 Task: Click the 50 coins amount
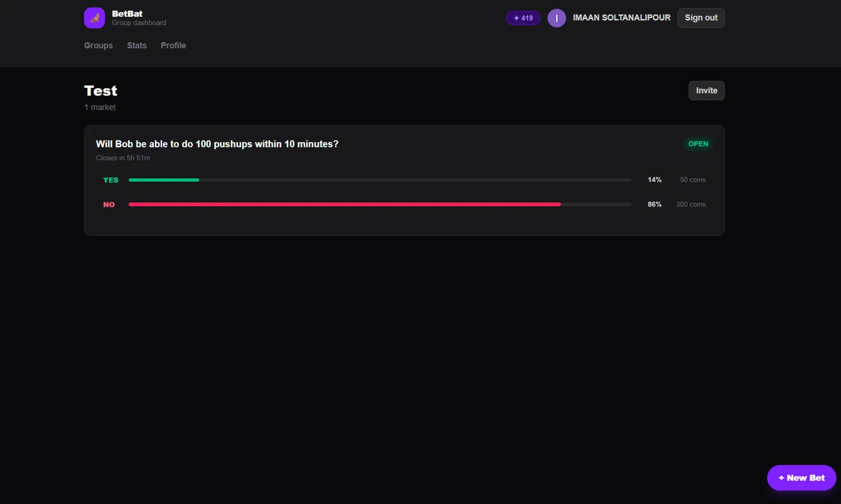click(693, 180)
